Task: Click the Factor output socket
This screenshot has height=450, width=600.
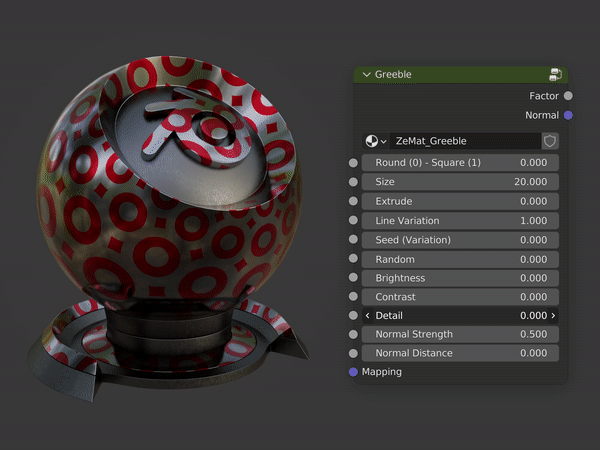Action: tap(568, 96)
